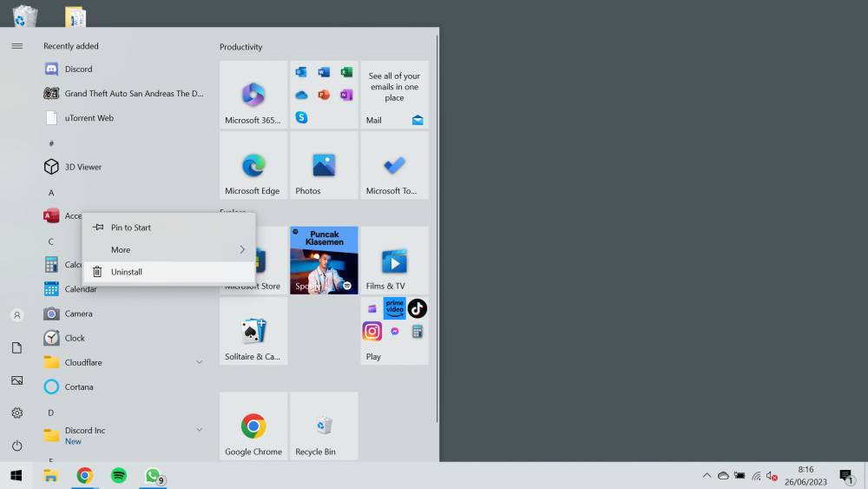
Task: Click the Start menu tiles scrollbar
Action: [x=437, y=227]
